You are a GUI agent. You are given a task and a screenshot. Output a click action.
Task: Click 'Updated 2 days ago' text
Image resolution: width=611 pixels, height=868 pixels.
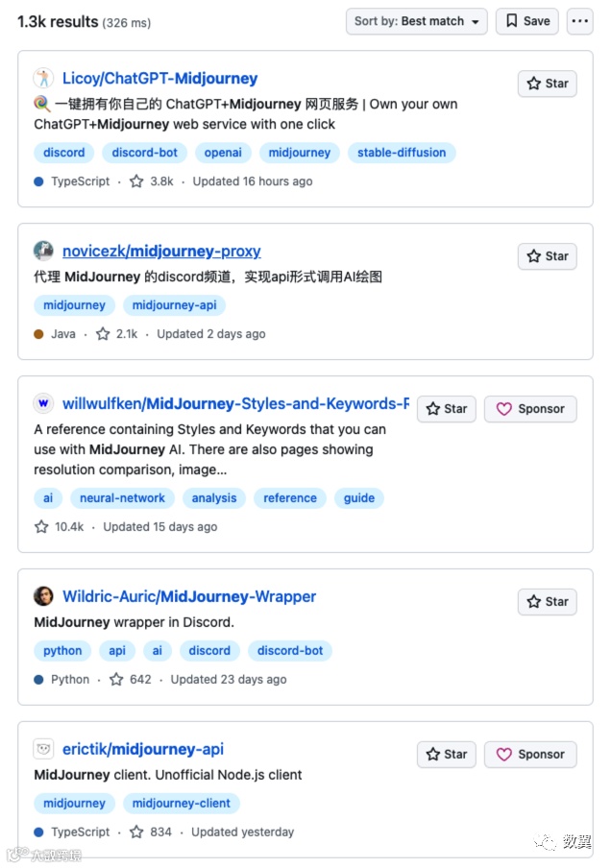pos(211,334)
